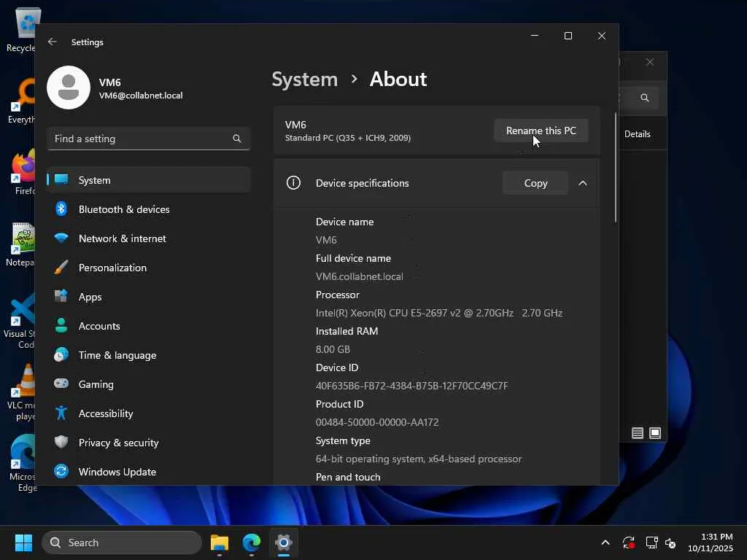Open the Apps settings section
The height and width of the screenshot is (560, 747).
point(90,297)
